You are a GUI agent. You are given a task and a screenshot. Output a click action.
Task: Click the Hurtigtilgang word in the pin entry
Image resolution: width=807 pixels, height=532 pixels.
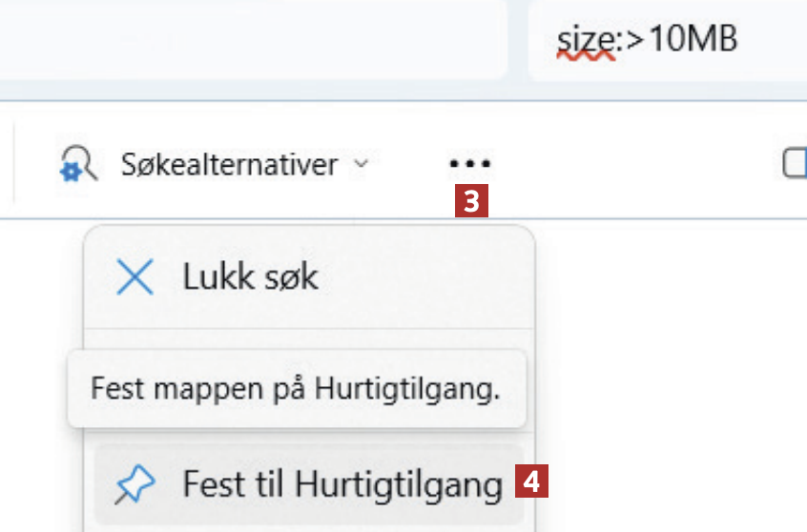(x=399, y=485)
